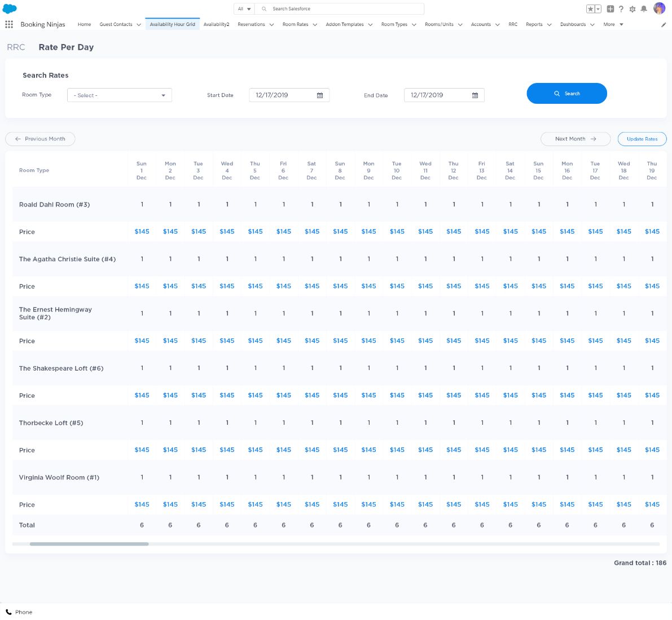Expand the Reports tab chevron
Viewport: 672px width, 620px height.
click(x=550, y=25)
